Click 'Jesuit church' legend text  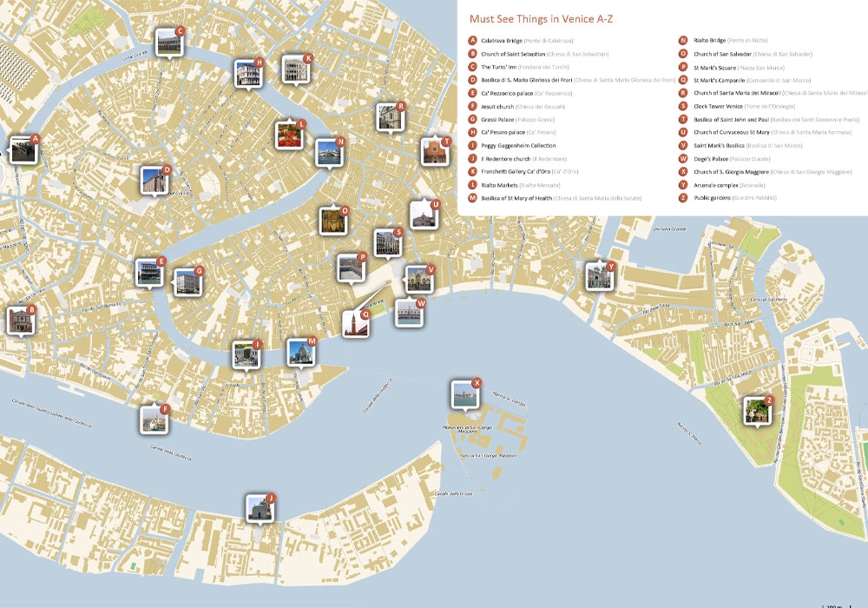[497, 106]
